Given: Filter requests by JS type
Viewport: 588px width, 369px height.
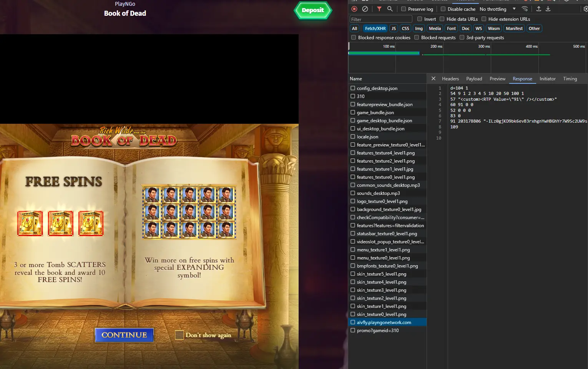Looking at the screenshot, I should click(394, 28).
